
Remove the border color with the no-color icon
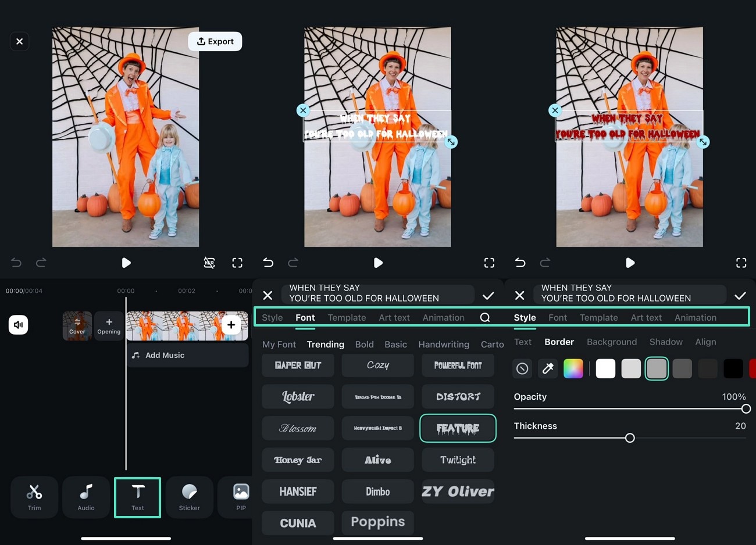522,368
